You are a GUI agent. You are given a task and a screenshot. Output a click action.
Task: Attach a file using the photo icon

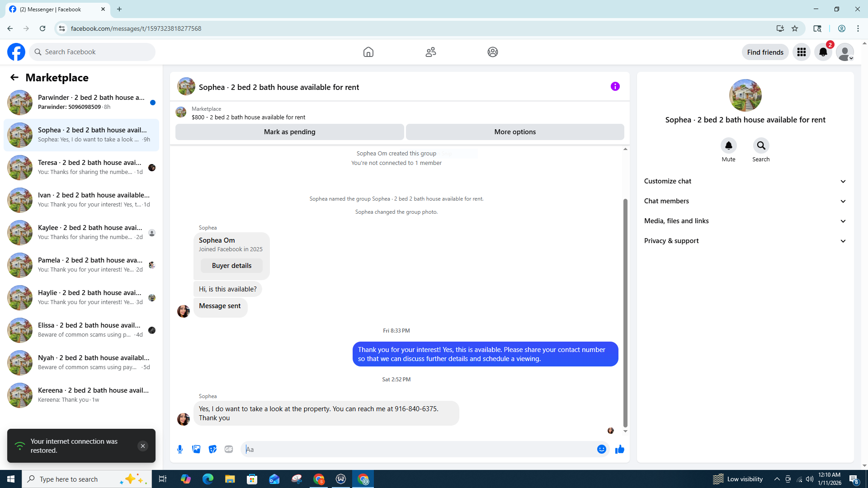click(196, 449)
